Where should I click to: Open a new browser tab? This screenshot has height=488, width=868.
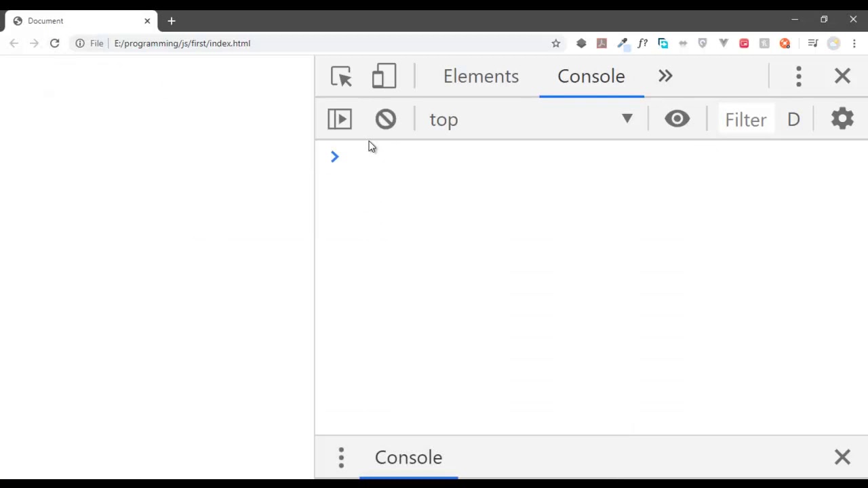[x=172, y=21]
